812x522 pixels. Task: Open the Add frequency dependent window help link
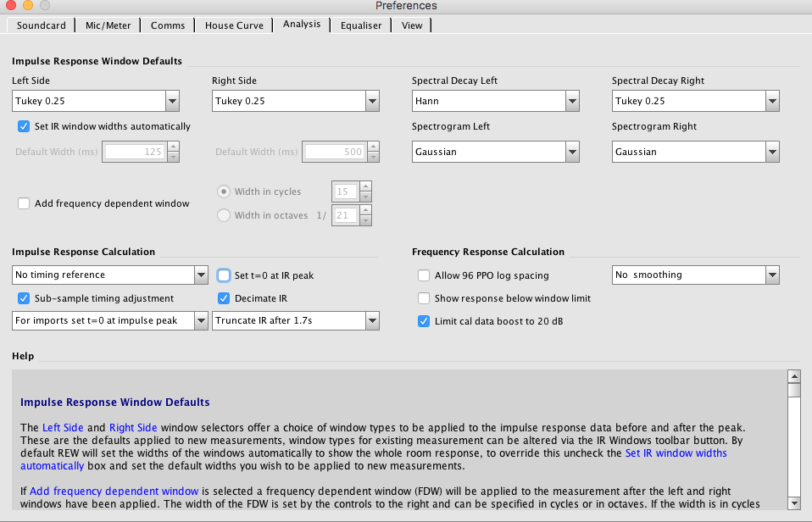pos(114,491)
